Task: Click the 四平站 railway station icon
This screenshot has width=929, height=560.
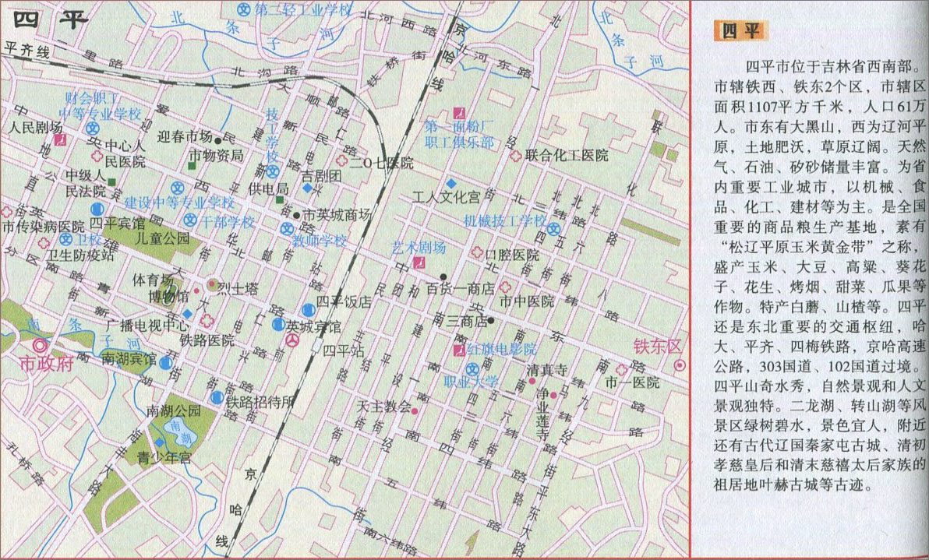Action: (x=292, y=341)
